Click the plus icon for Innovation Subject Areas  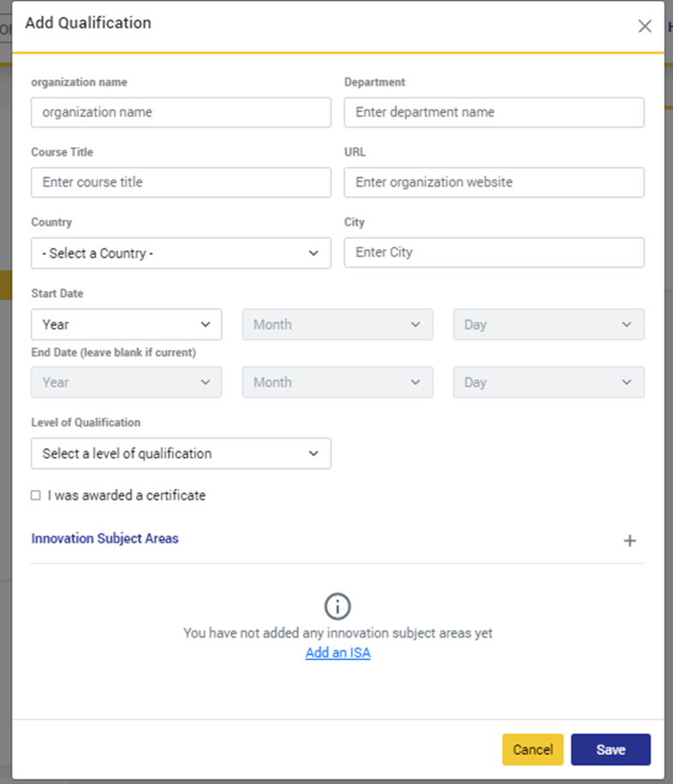629,541
